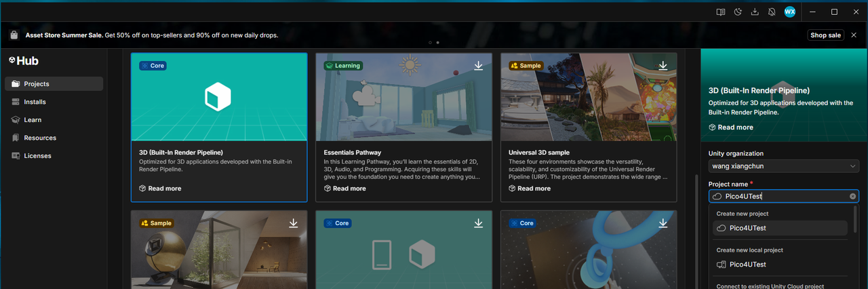Open the downloads icon in title bar
Image resolution: width=868 pixels, height=289 pixels.
(x=755, y=12)
